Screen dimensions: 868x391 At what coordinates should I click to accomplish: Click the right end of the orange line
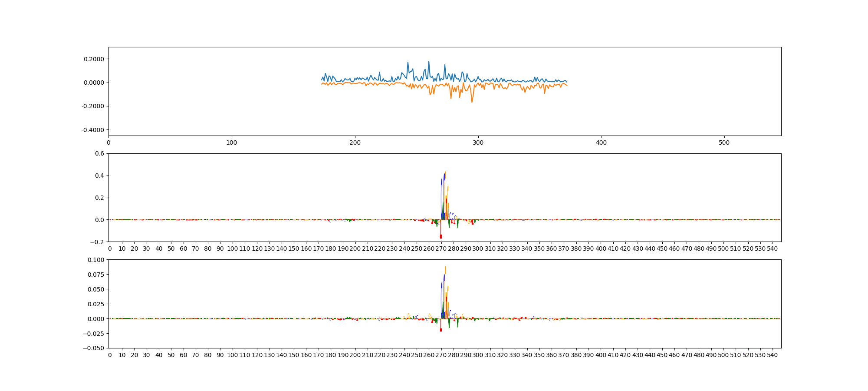pyautogui.click(x=567, y=85)
